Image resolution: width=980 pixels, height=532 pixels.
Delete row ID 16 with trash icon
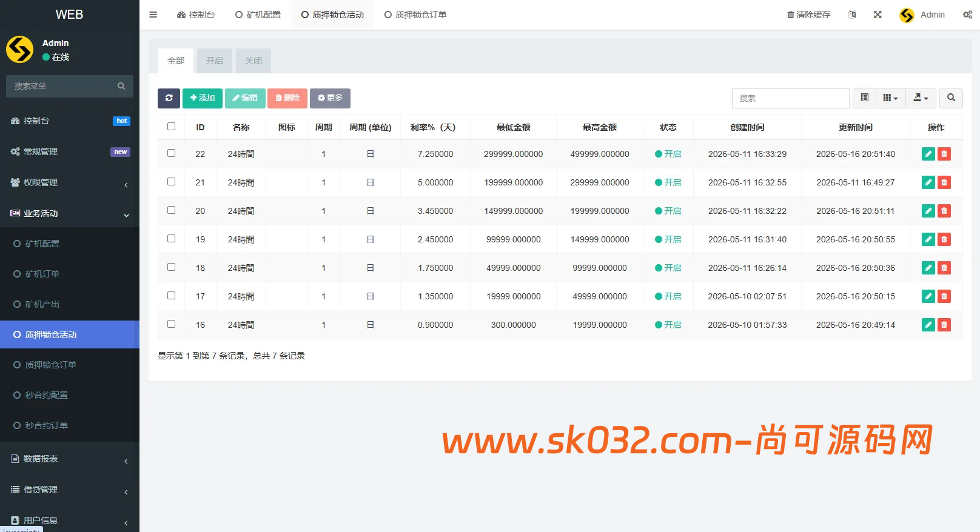944,325
